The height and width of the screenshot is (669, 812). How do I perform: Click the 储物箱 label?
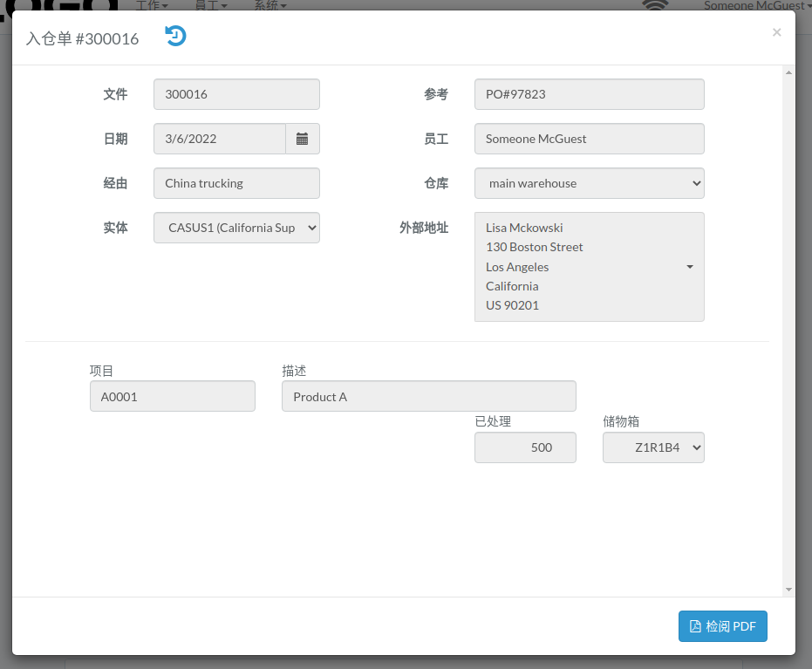click(620, 421)
